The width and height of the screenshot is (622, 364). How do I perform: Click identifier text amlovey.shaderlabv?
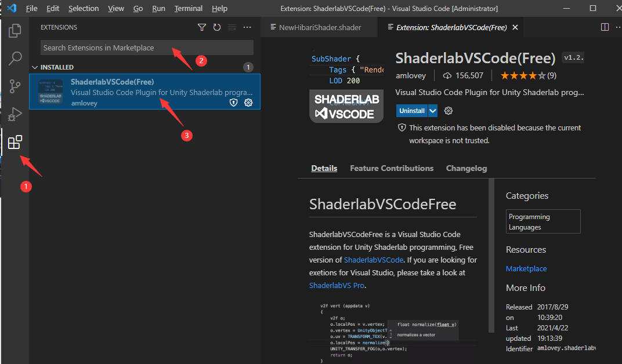566,348
